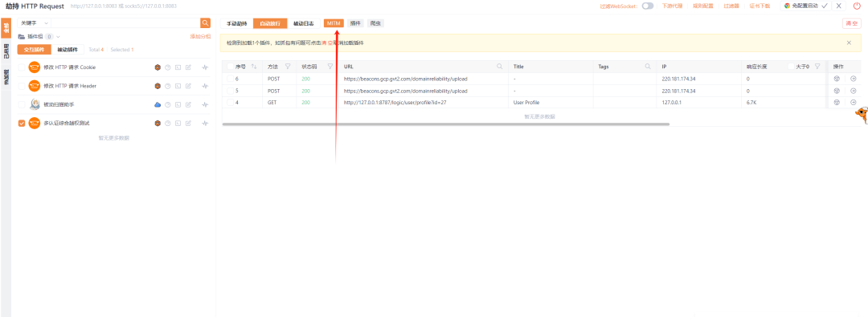Switch to 交互插件 tab
This screenshot has height=317, width=868.
pos(35,49)
